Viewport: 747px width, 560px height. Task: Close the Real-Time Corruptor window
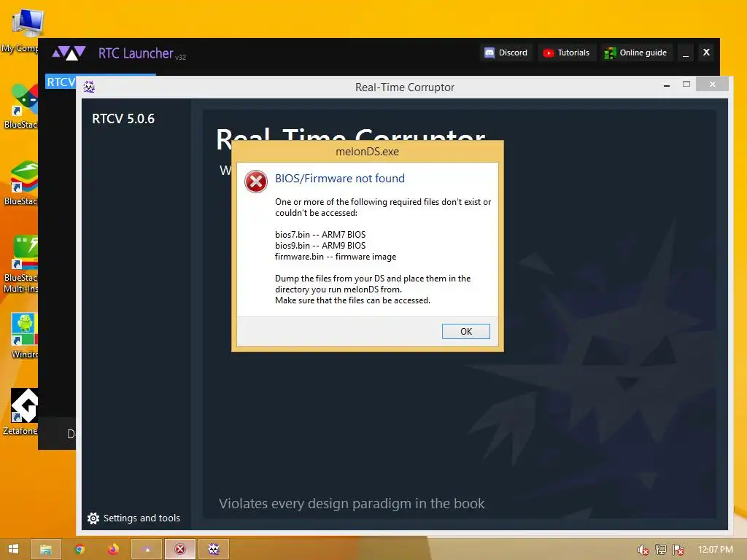pyautogui.click(x=712, y=85)
